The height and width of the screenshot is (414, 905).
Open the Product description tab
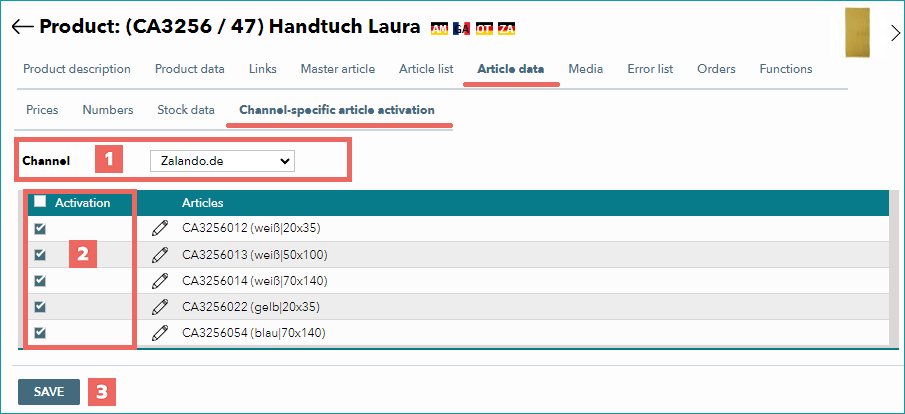tap(77, 69)
